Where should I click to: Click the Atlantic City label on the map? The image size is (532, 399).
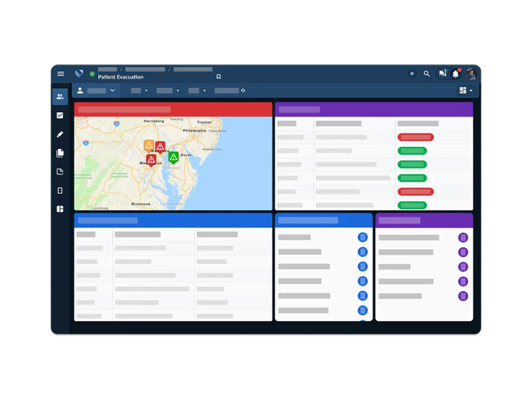[x=212, y=149]
